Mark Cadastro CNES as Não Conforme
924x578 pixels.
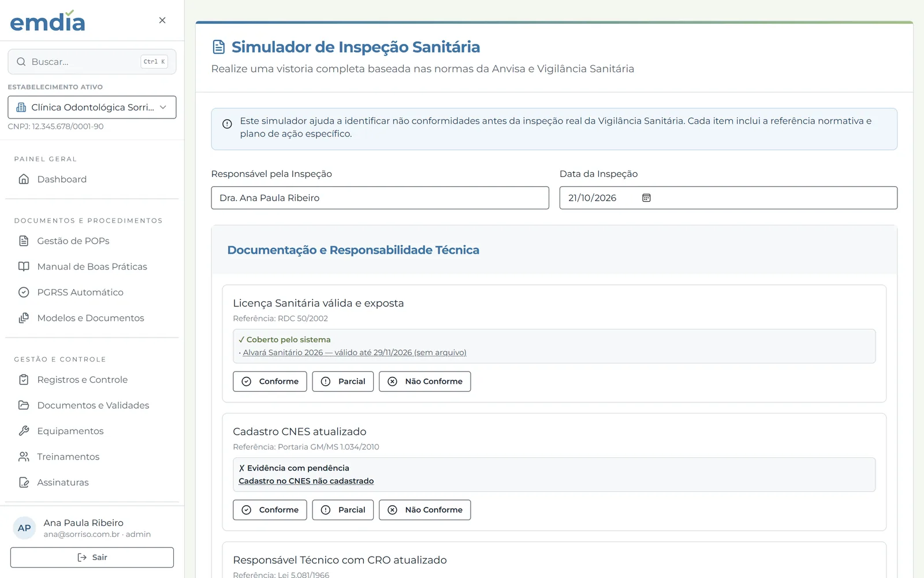(x=425, y=510)
